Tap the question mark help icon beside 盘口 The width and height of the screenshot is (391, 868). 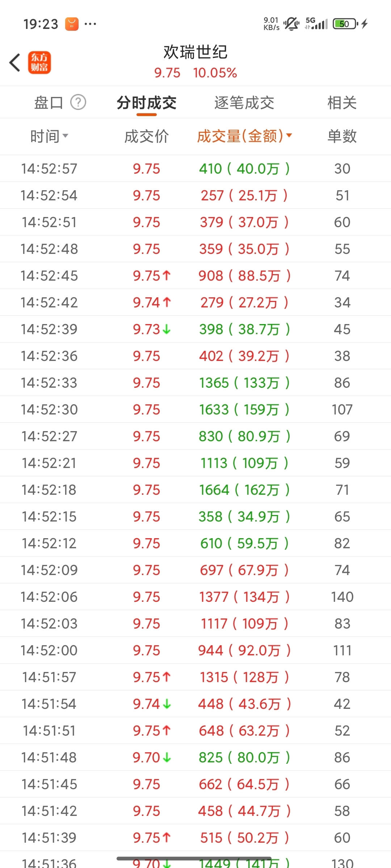78,102
